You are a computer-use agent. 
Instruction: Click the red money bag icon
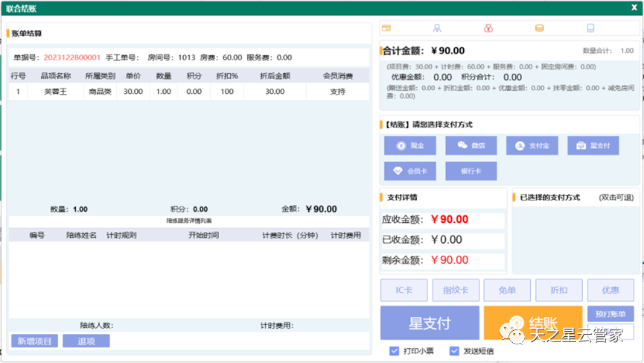coord(488,28)
